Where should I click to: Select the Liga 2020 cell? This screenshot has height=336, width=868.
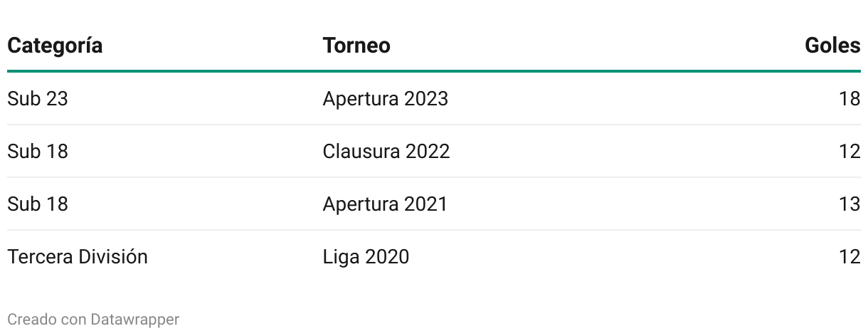tap(366, 256)
